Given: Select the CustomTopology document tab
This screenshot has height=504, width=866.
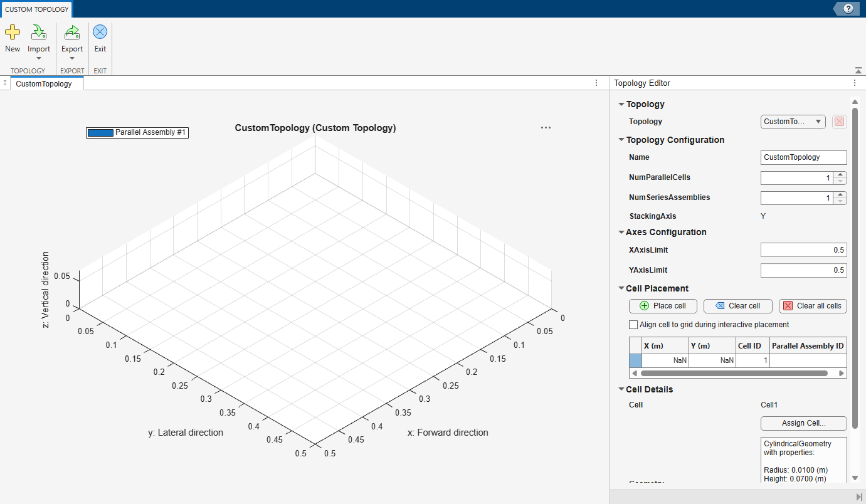Looking at the screenshot, I should click(44, 83).
